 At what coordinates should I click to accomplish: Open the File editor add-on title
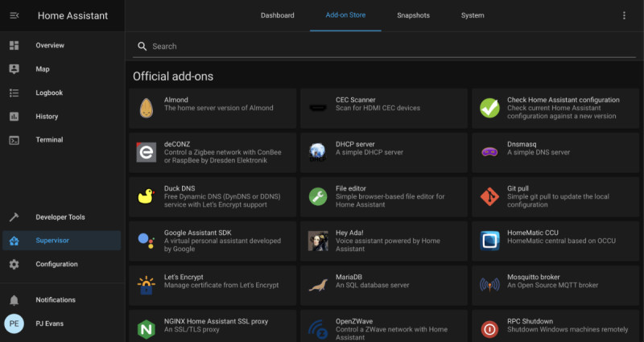(x=351, y=188)
